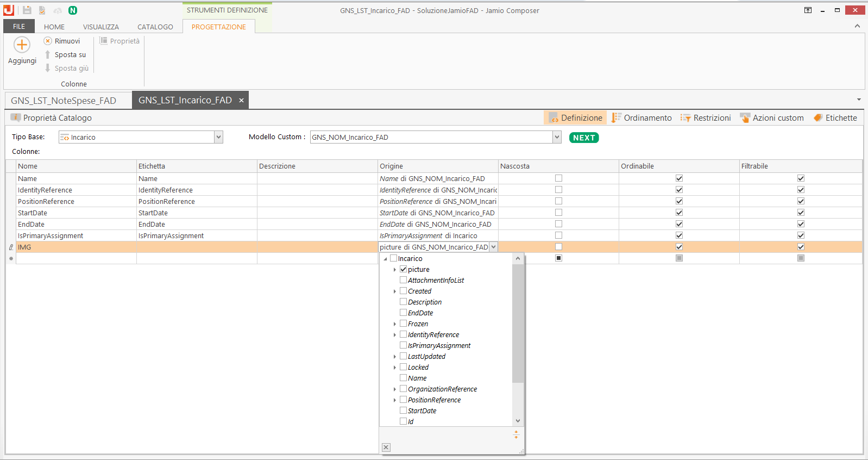868x460 pixels.
Task: Click the save icon in title bar
Action: tap(27, 10)
